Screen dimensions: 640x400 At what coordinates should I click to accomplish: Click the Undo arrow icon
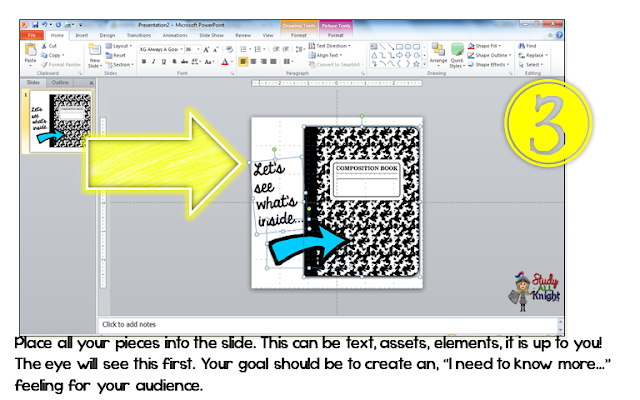point(44,25)
